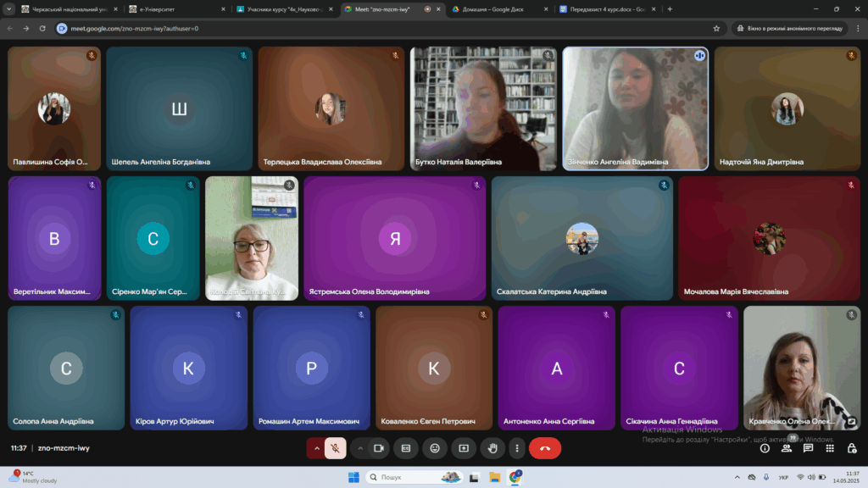The image size is (868, 488).
Task: Open the Windows Start menu
Action: point(353,477)
